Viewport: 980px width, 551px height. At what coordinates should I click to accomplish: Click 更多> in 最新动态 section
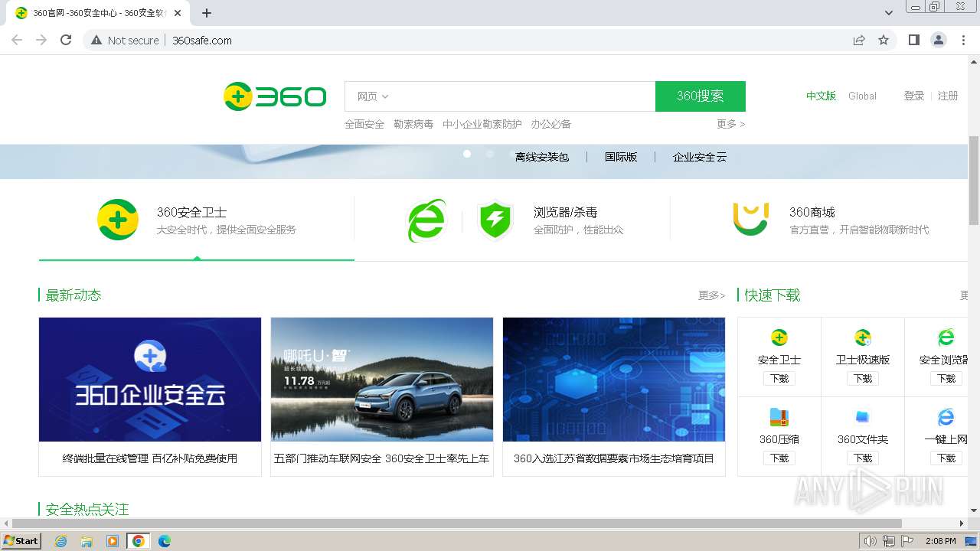coord(711,295)
